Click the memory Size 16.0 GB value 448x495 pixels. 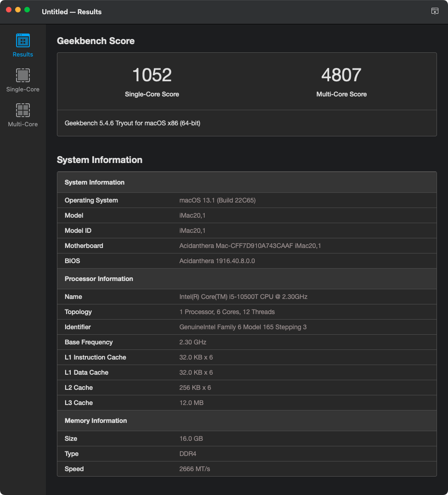click(x=191, y=439)
